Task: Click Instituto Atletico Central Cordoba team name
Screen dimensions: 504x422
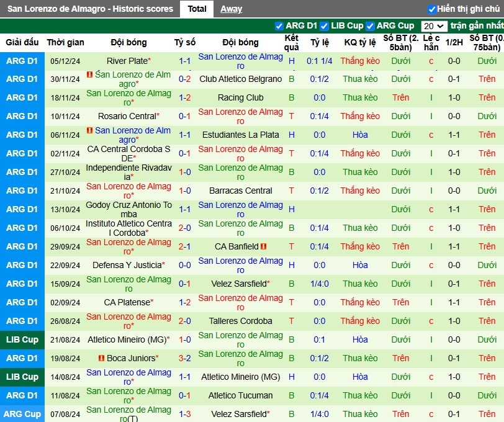Action: point(128,228)
